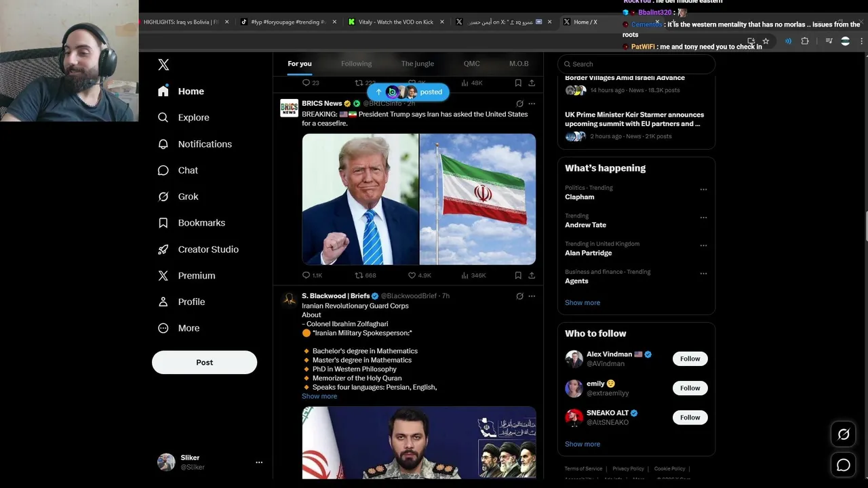
Task: Switch to the Following tab
Action: coord(356,64)
